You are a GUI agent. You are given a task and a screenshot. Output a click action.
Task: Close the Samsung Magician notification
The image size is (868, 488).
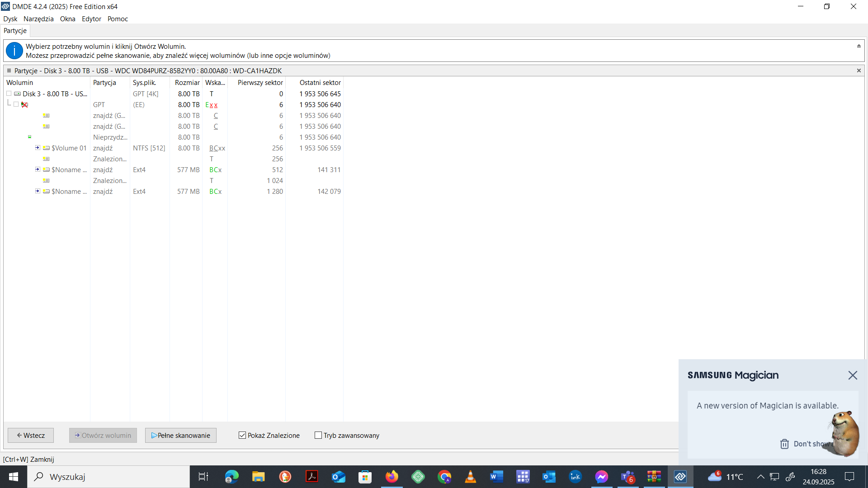coord(853,375)
